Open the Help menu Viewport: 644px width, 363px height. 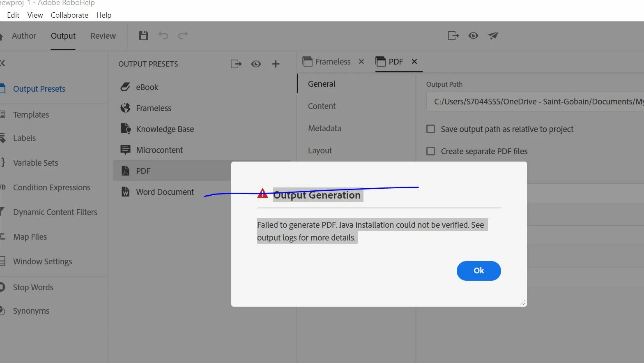pos(104,15)
